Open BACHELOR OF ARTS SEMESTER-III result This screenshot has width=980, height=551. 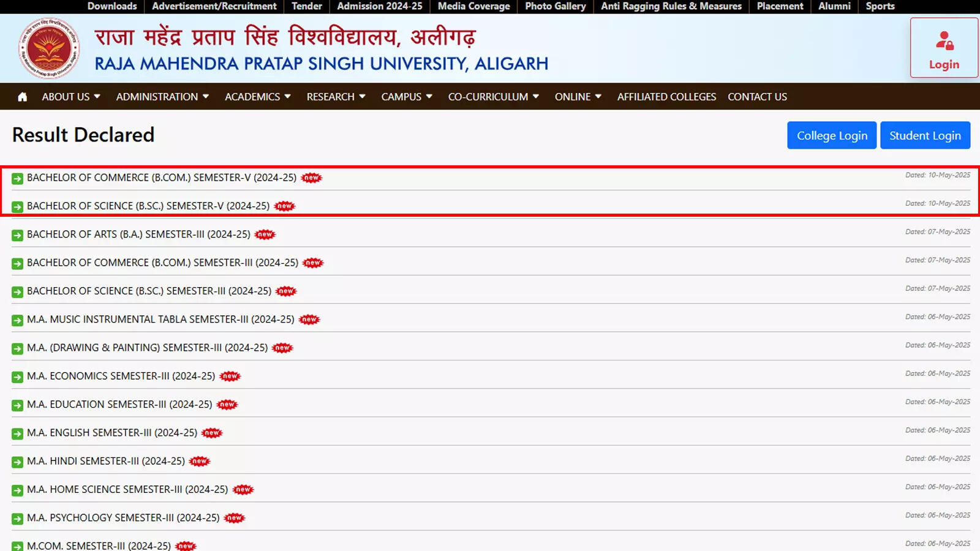pyautogui.click(x=138, y=234)
